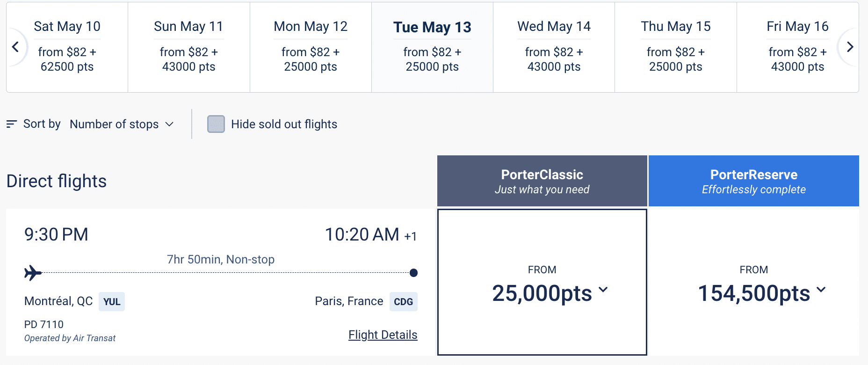
Task: Expand the 154,500pts PorterReserve fare
Action: [762, 293]
